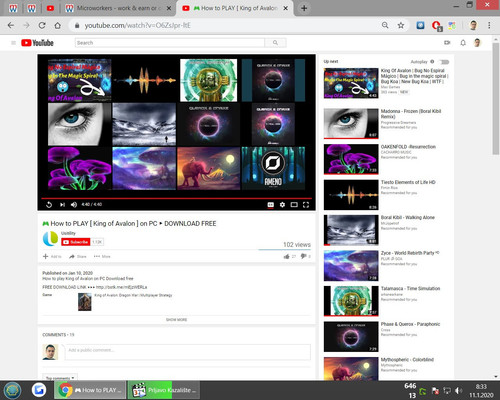The width and height of the screenshot is (500, 400).
Task: Click the taskbar volume speaker icon
Action: (x=459, y=390)
